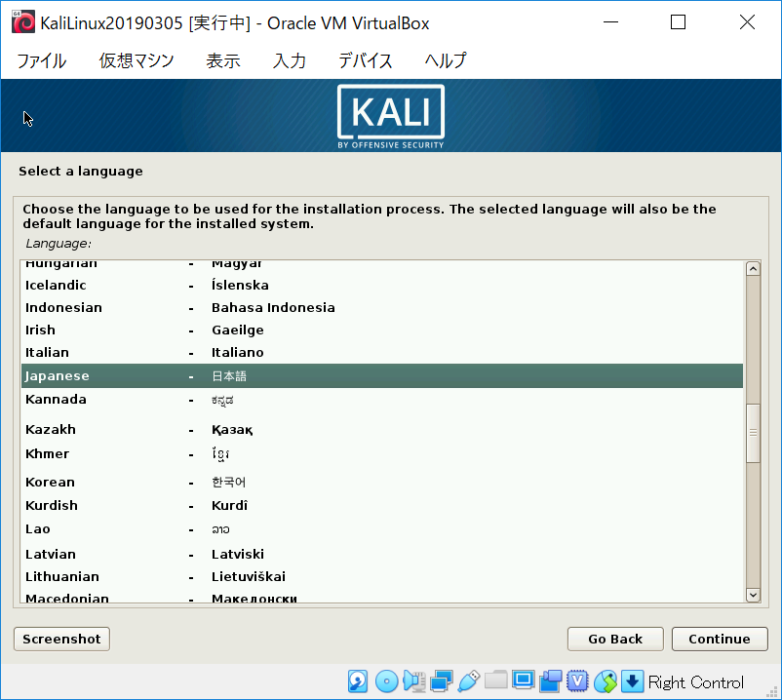Viewport: 782px width, 700px height.
Task: Open the ファイル menu
Action: pyautogui.click(x=42, y=60)
